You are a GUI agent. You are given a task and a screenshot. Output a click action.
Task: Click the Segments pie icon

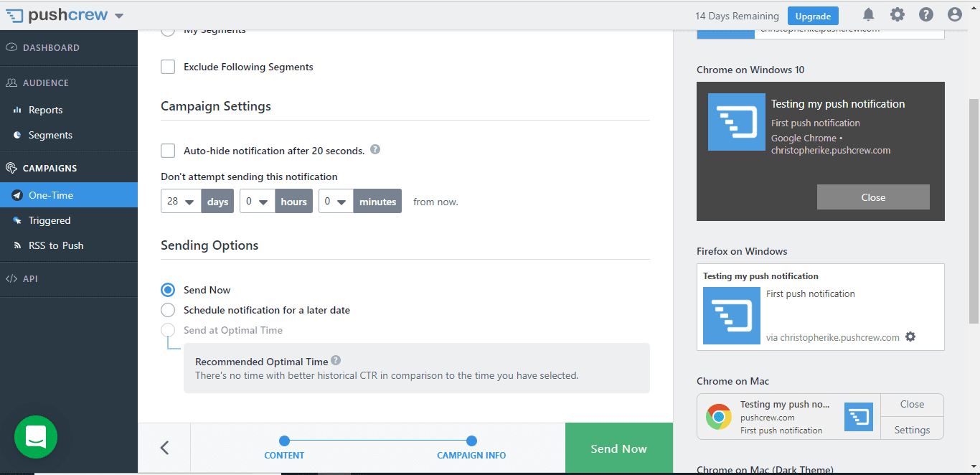coord(17,135)
